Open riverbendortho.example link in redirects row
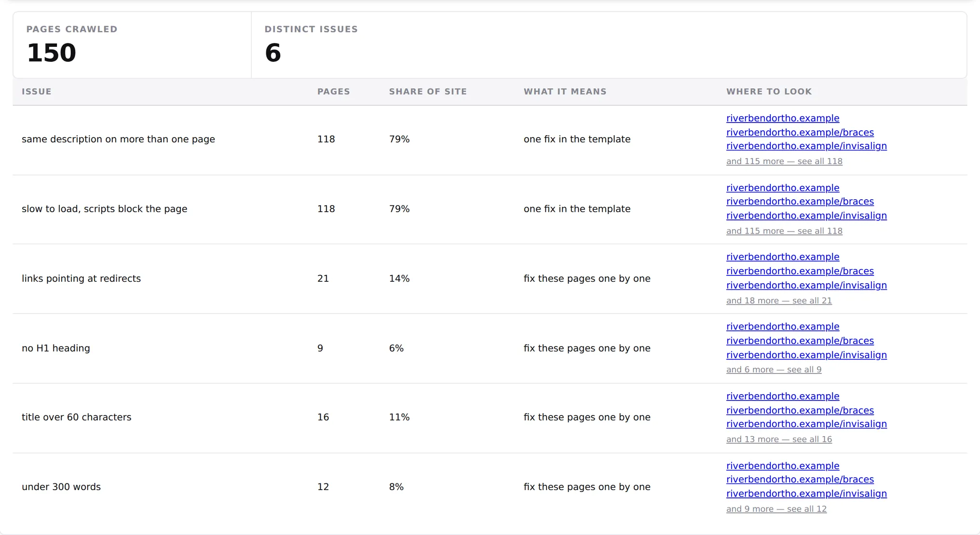 tap(782, 257)
